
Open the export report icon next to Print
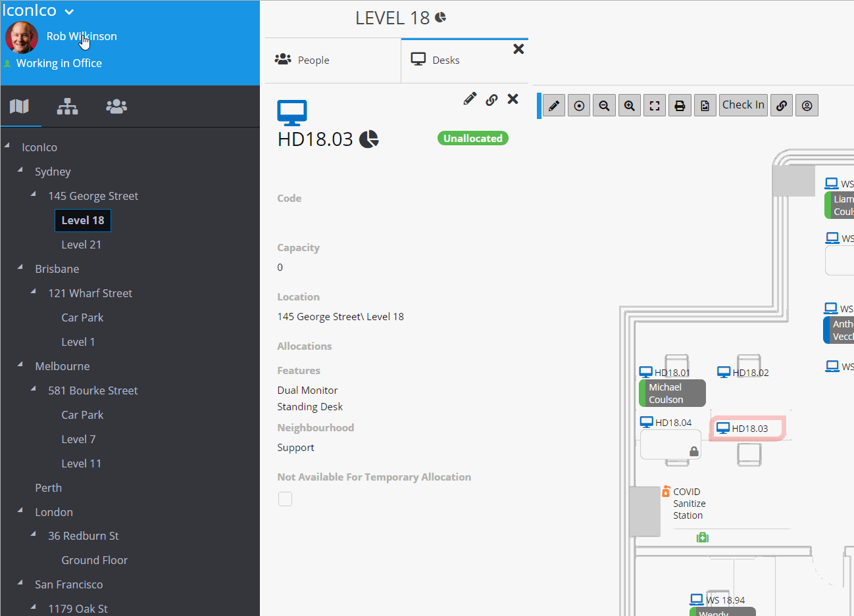[x=705, y=105]
